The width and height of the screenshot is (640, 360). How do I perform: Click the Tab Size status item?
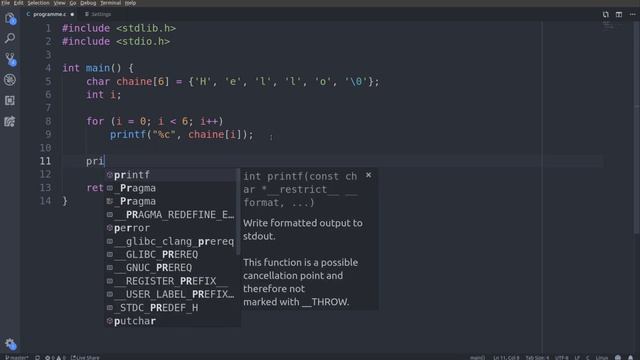(x=537, y=358)
